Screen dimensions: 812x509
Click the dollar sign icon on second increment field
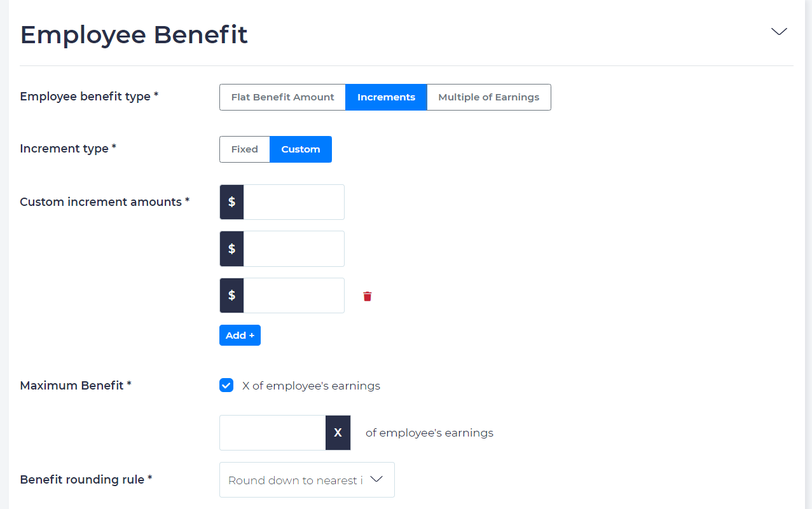[x=231, y=248]
